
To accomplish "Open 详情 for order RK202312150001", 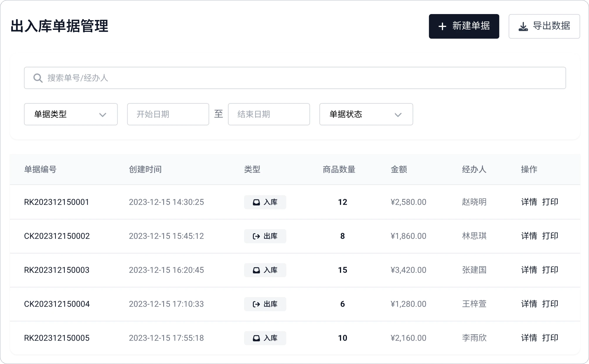I will (x=529, y=202).
